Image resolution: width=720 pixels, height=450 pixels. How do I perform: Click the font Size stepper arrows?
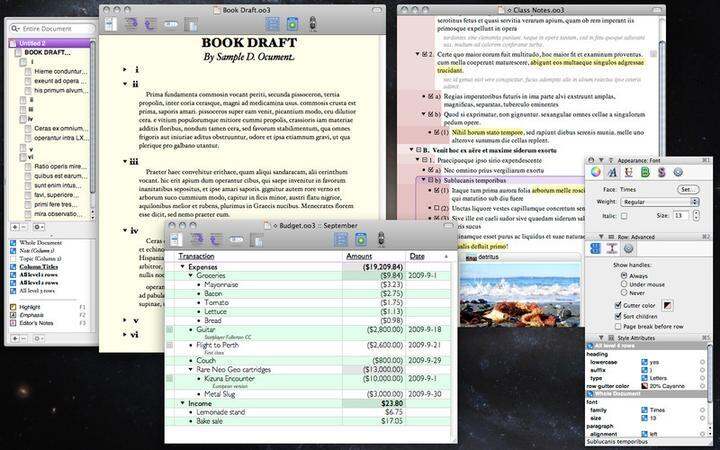coord(696,215)
